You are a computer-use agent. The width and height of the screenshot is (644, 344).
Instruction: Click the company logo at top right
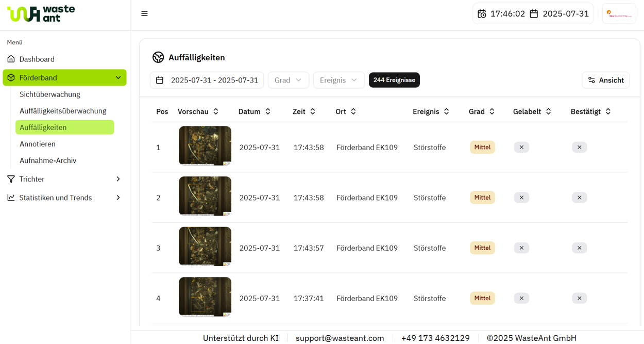coord(619,14)
